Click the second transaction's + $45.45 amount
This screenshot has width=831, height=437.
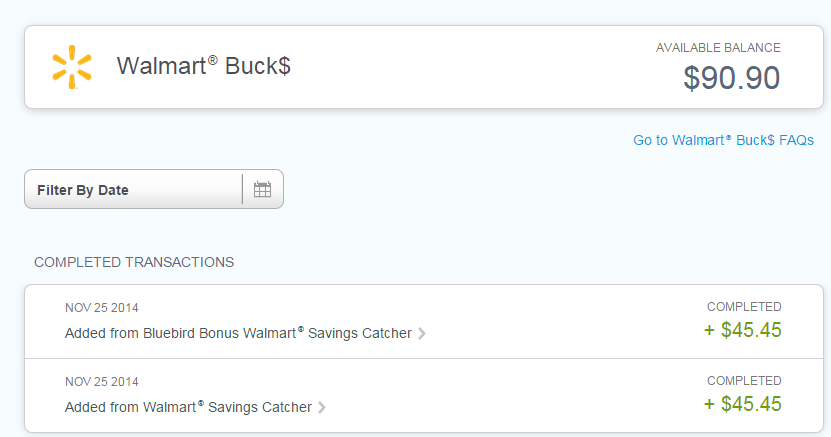[x=742, y=404]
